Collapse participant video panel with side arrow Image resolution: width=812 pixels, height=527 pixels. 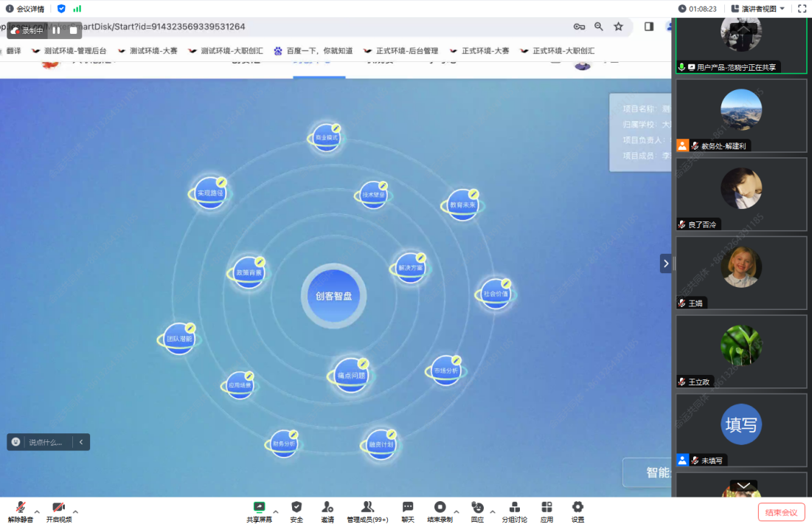click(666, 263)
